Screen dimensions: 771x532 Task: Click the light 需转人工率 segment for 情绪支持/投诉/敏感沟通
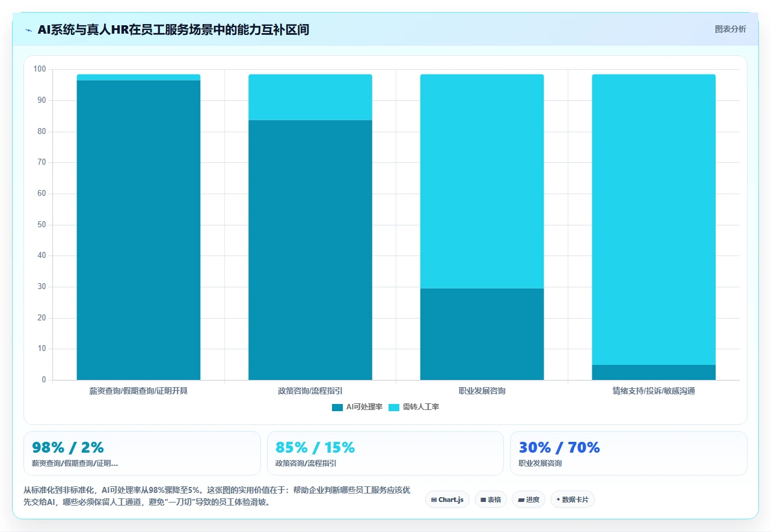(x=654, y=219)
